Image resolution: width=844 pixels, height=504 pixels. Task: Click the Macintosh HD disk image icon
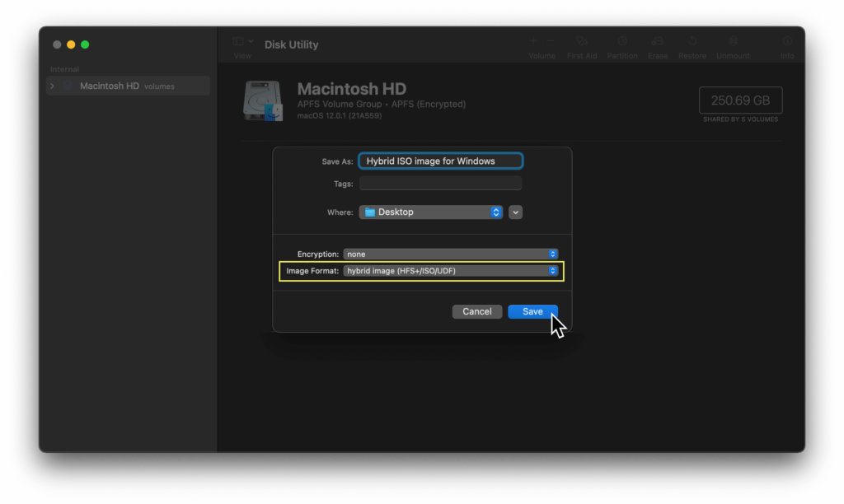[x=263, y=100]
